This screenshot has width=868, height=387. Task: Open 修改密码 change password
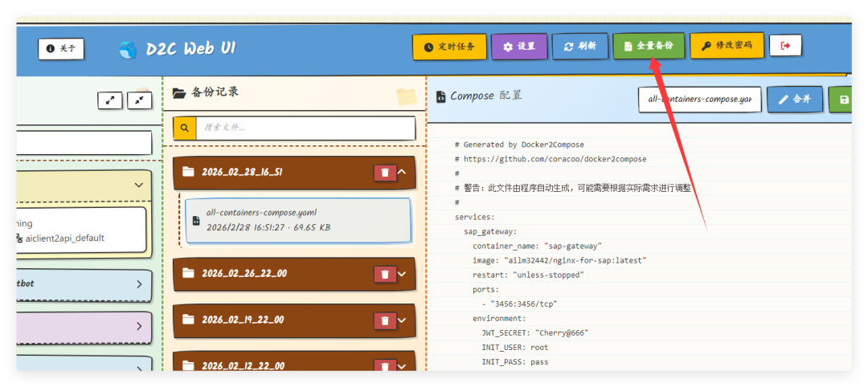[727, 46]
